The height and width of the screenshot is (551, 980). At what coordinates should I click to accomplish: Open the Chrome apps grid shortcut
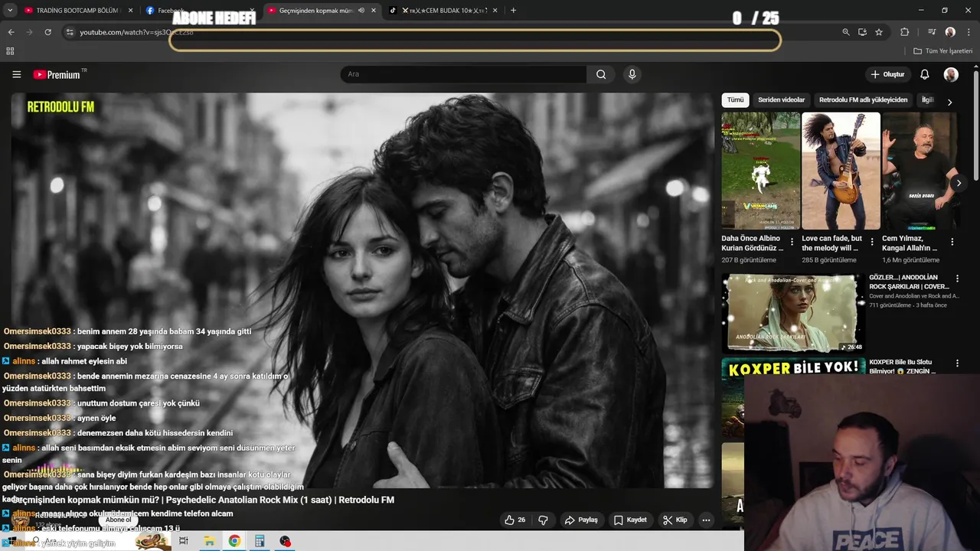click(10, 51)
